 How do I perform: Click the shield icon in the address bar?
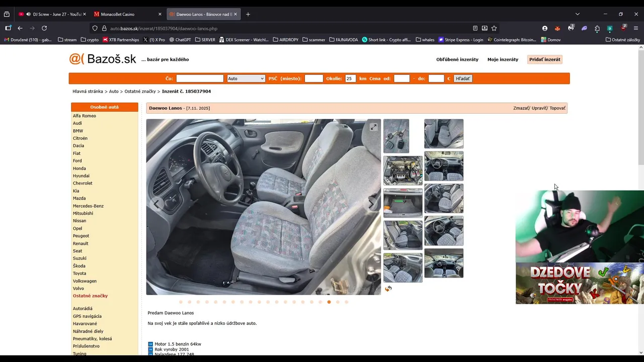coord(95,28)
